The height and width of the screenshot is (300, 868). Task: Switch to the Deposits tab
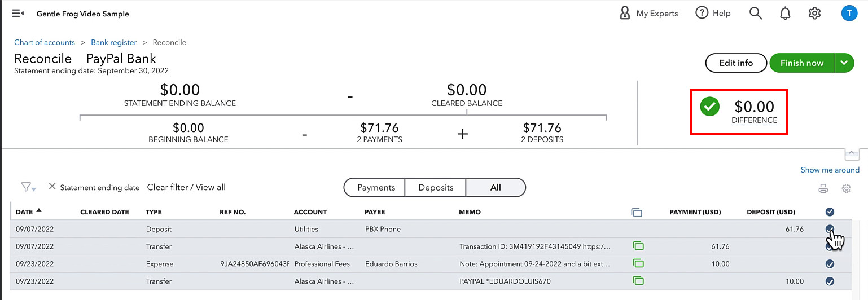[436, 188]
